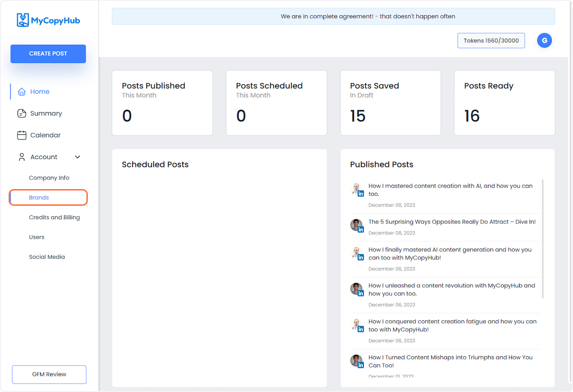Click the MyCopyHub logo
The width and height of the screenshot is (573, 392).
(48, 20)
